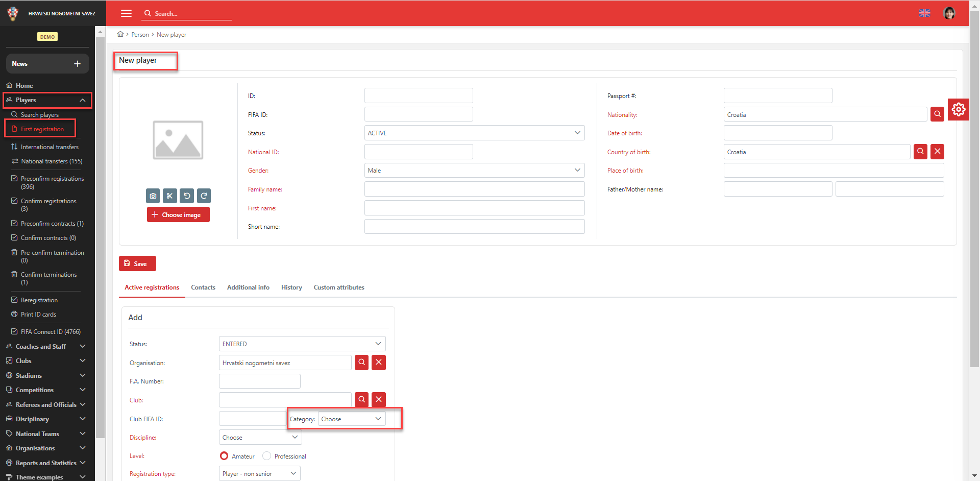Viewport: 980px width, 481px height.
Task: Search for a Nationality with magnifier button
Action: [937, 114]
